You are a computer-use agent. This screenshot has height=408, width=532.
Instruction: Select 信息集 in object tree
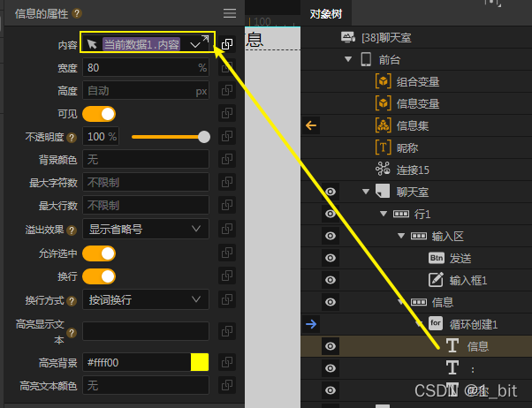pos(413,125)
